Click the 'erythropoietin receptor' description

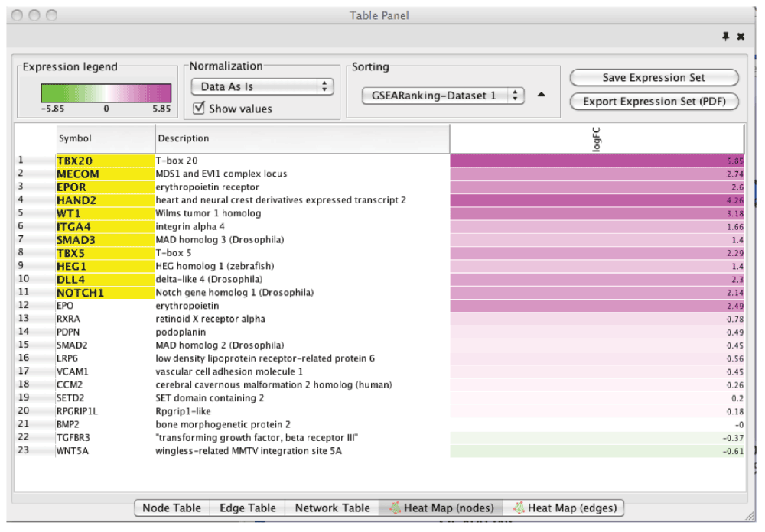pos(207,187)
